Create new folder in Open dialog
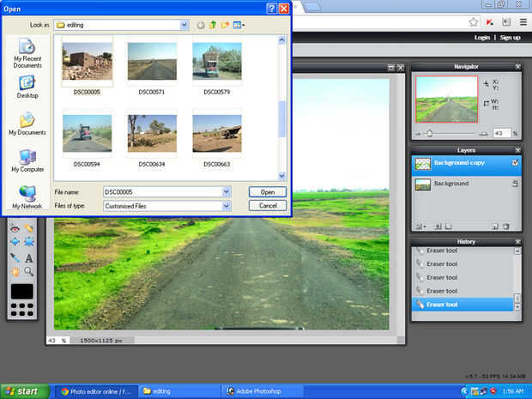Viewport: 532px width, 399px height. pos(225,25)
